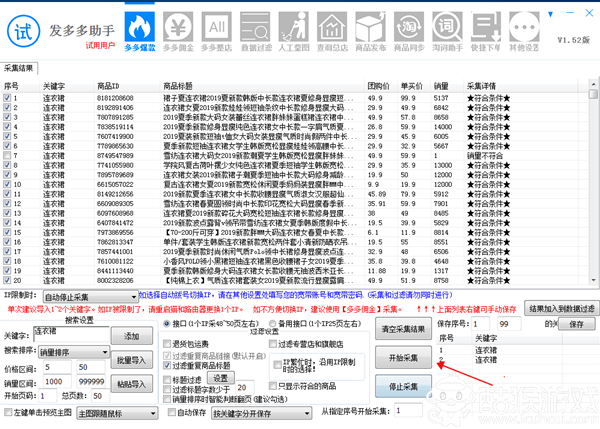Click the results table vertical scrollbar
The height and width of the screenshot is (429, 600).
tap(593, 182)
